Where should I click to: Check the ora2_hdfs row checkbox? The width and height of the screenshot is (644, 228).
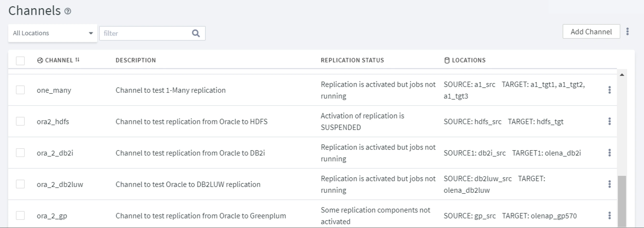coord(20,121)
